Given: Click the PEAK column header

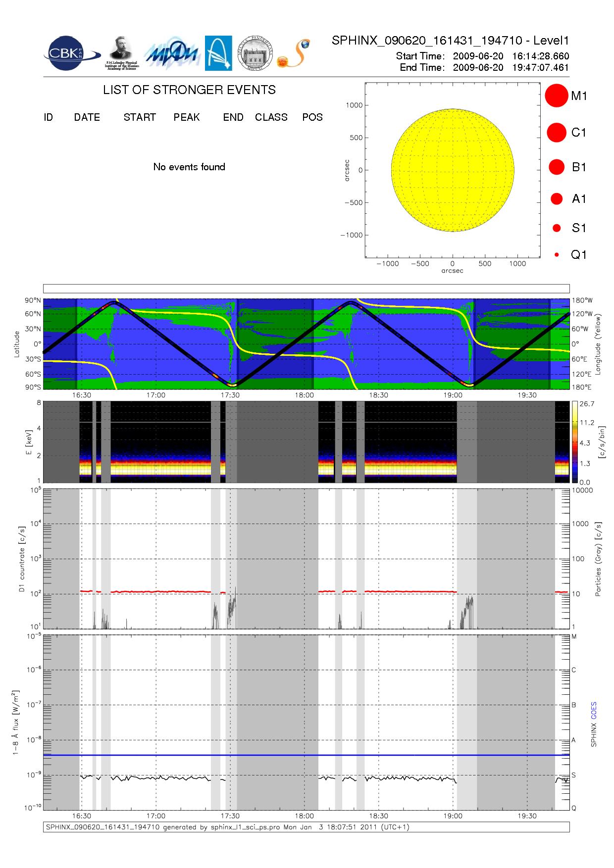Looking at the screenshot, I should (187, 117).
